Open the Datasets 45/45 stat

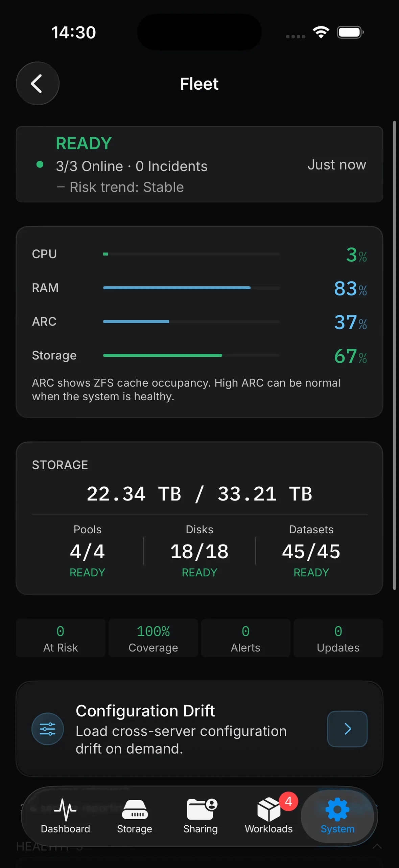pos(311,551)
